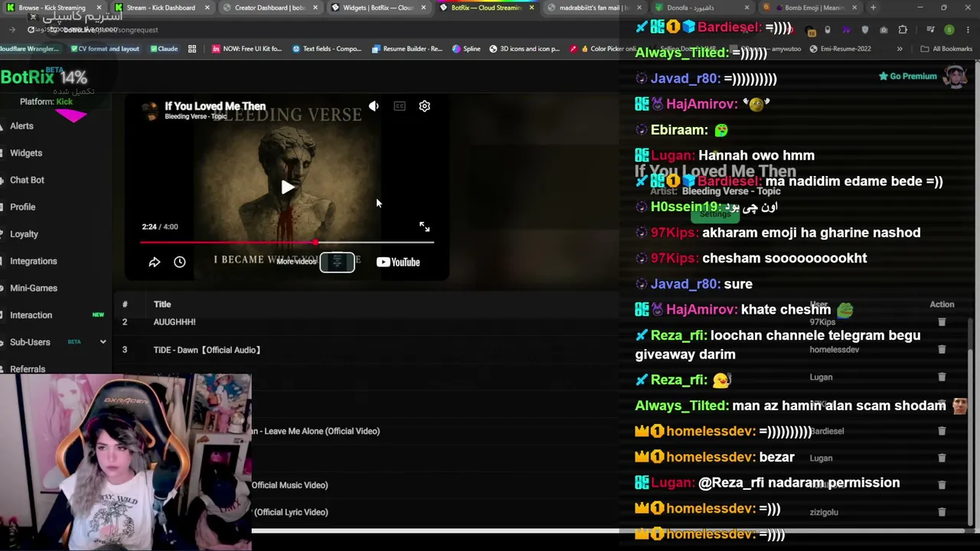Screen dimensions: 980x551
Task: Open the Text fields - Compo... bookmark
Action: 327,49
